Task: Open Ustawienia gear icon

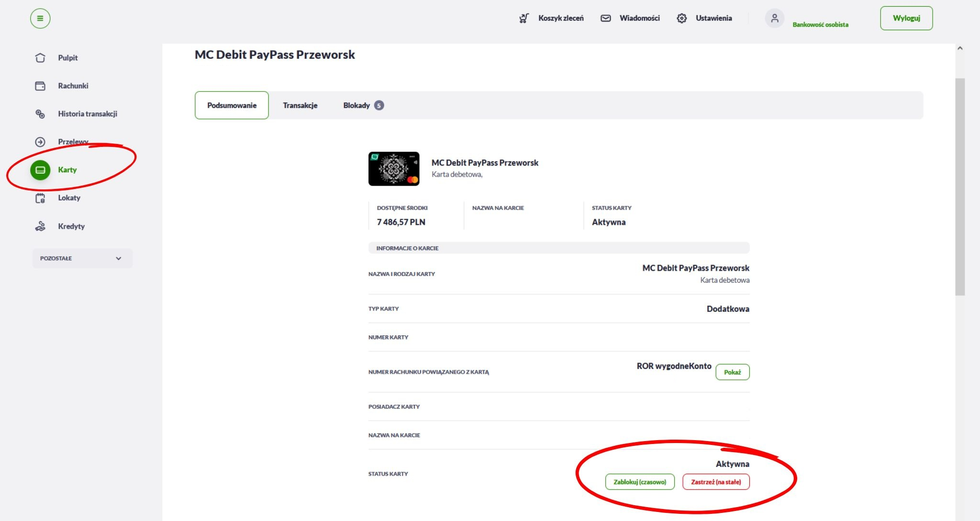Action: click(682, 18)
